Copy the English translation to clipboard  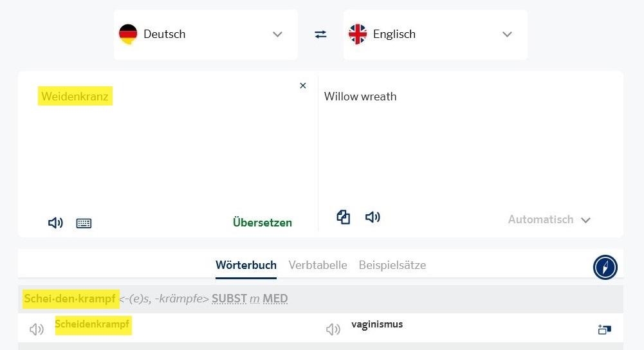tap(344, 217)
